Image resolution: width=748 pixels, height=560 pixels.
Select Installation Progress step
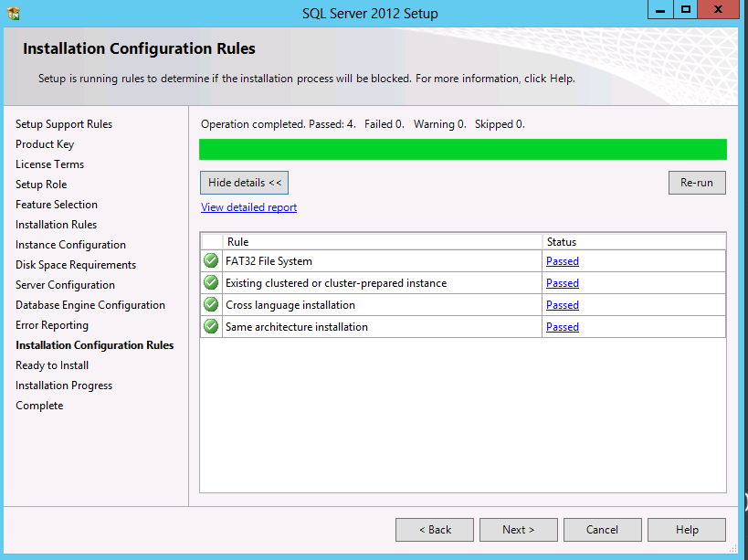[x=64, y=386]
